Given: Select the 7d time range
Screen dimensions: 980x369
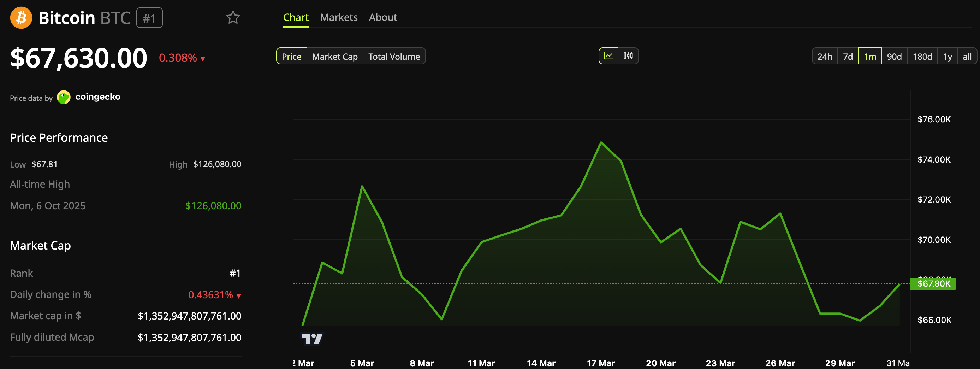Looking at the screenshot, I should (x=848, y=56).
